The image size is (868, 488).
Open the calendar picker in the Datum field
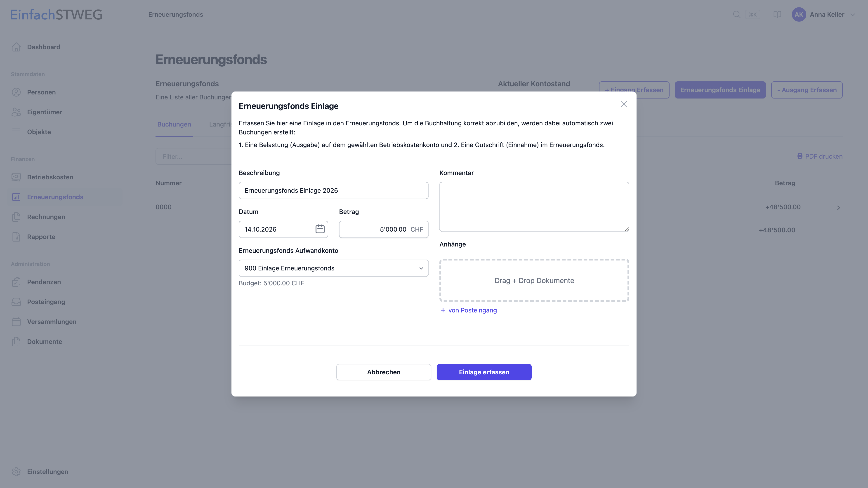tap(320, 229)
